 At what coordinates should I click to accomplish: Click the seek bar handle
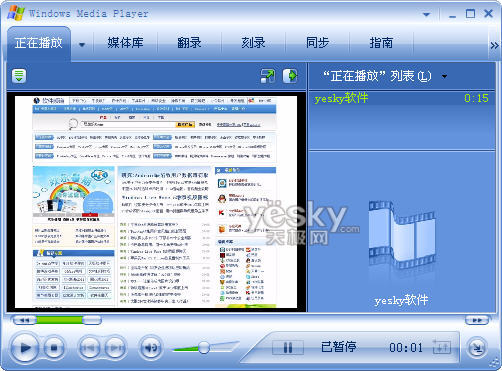[x=92, y=320]
